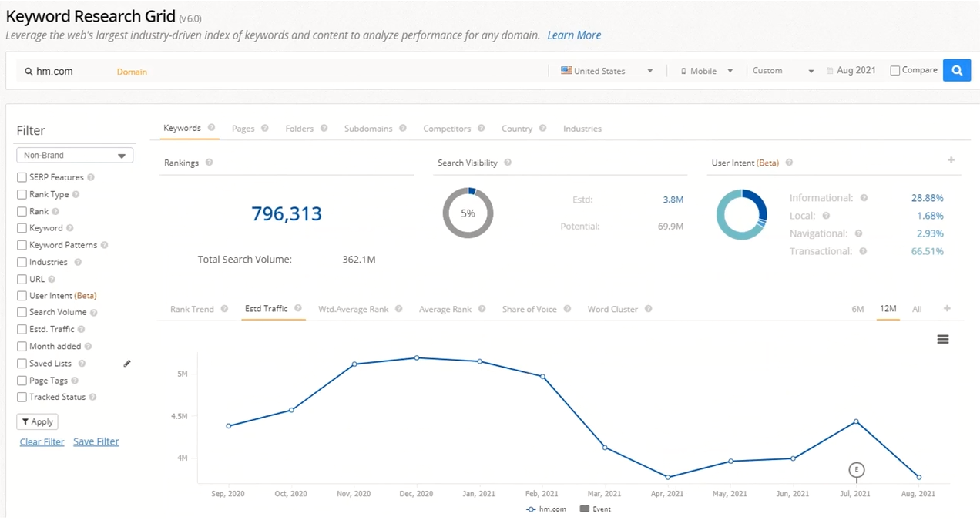The width and height of the screenshot is (980, 527).
Task: Open the chart export hamburger menu
Action: coord(942,339)
